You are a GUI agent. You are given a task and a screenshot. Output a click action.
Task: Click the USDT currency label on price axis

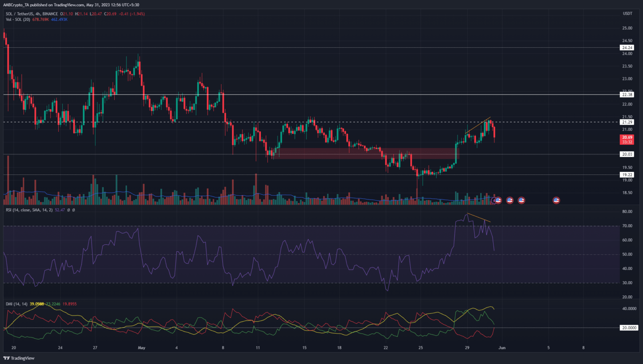(627, 14)
